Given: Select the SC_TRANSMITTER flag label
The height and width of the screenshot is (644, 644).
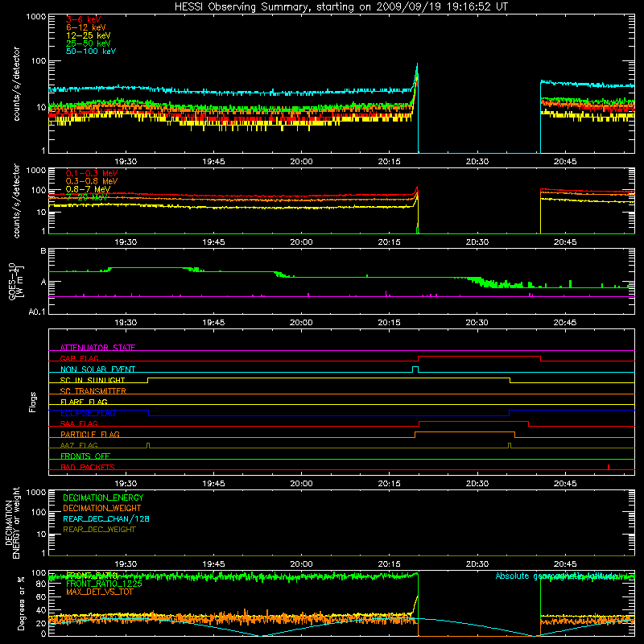Looking at the screenshot, I should click(93, 391).
